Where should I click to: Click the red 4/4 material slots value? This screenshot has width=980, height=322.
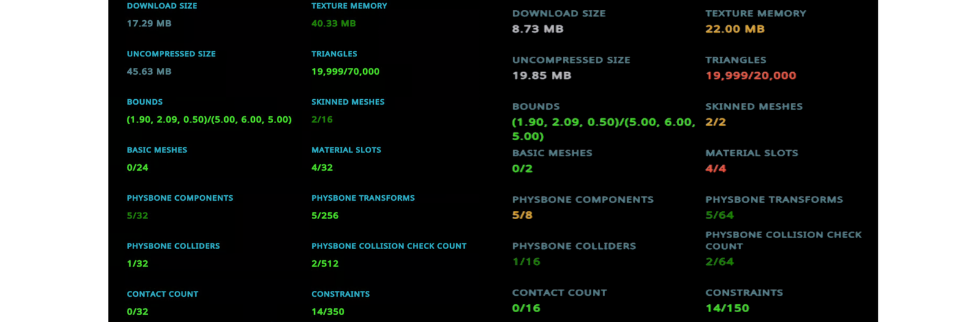pos(715,168)
